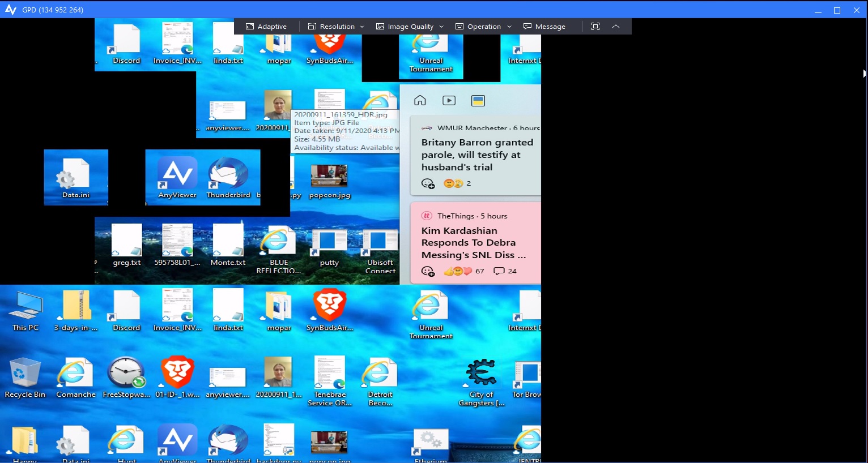Image resolution: width=868 pixels, height=463 pixels.
Task: View the 67 reactions on Kim Kardashian story
Action: pyautogui.click(x=464, y=271)
